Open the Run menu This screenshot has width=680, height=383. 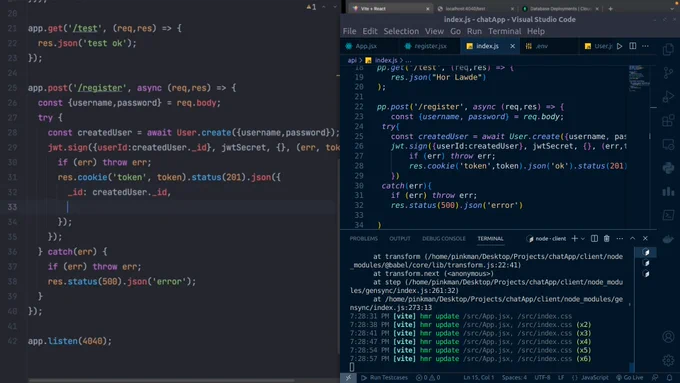click(x=474, y=31)
